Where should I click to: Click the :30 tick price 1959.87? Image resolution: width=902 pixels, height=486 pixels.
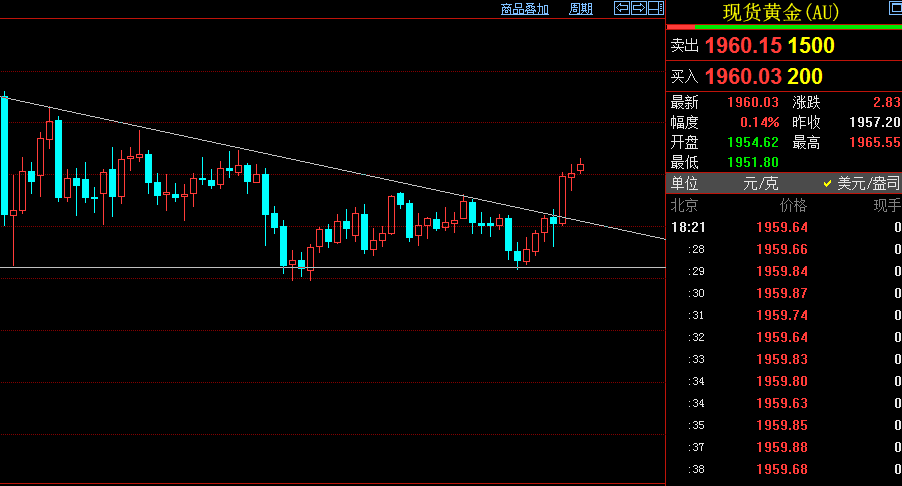click(782, 293)
